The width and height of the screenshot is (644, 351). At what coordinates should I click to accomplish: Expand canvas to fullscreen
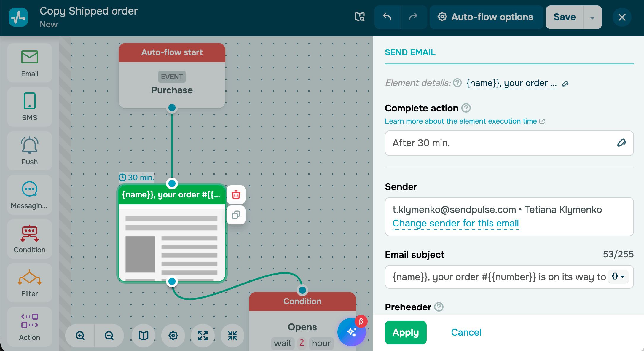(203, 336)
